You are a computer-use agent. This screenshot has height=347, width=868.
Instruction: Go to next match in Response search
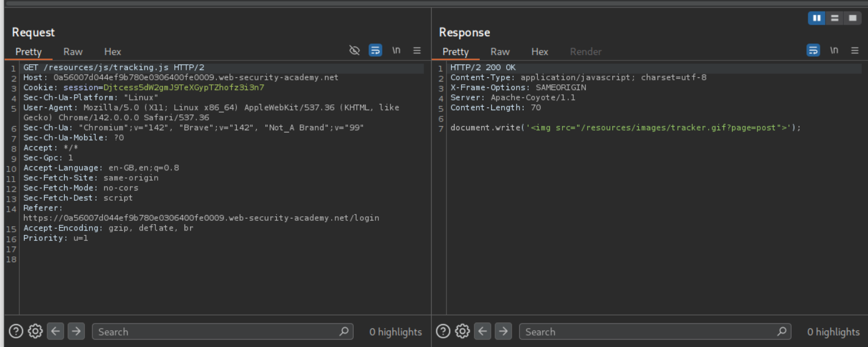[x=503, y=332]
